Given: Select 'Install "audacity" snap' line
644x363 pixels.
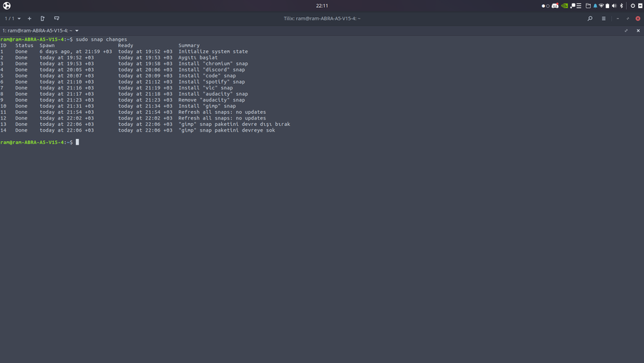Looking at the screenshot, I should point(213,94).
